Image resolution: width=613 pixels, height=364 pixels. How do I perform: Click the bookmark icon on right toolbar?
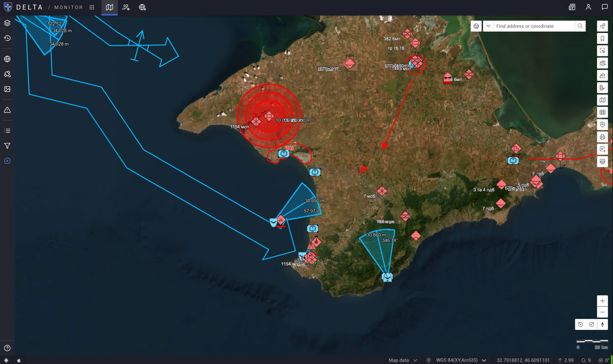click(x=602, y=38)
